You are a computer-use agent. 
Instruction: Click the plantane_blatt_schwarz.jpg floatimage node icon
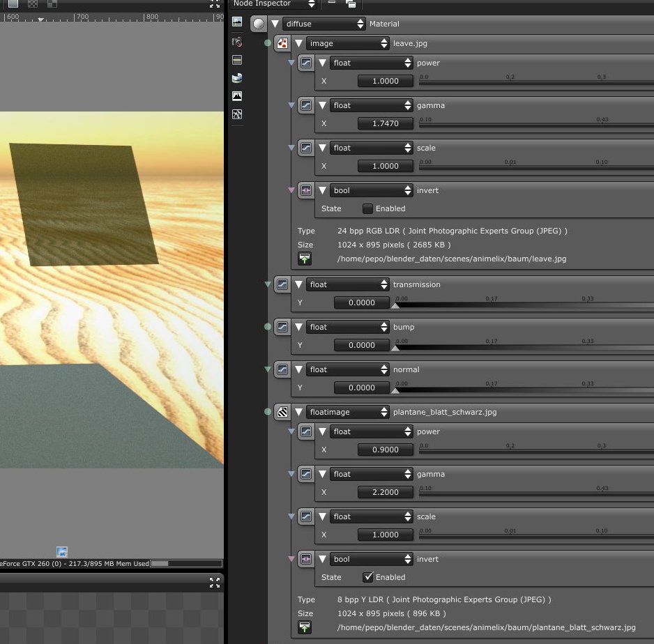coord(282,412)
